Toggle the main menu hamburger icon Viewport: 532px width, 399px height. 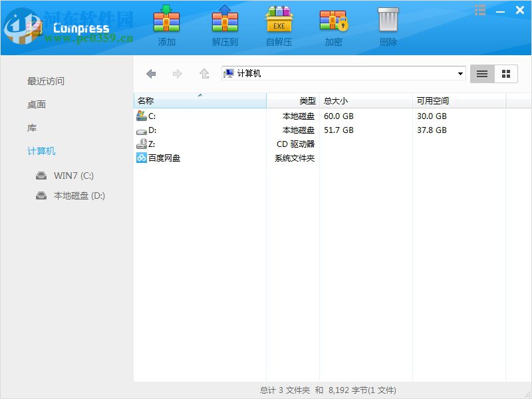pyautogui.click(x=480, y=9)
